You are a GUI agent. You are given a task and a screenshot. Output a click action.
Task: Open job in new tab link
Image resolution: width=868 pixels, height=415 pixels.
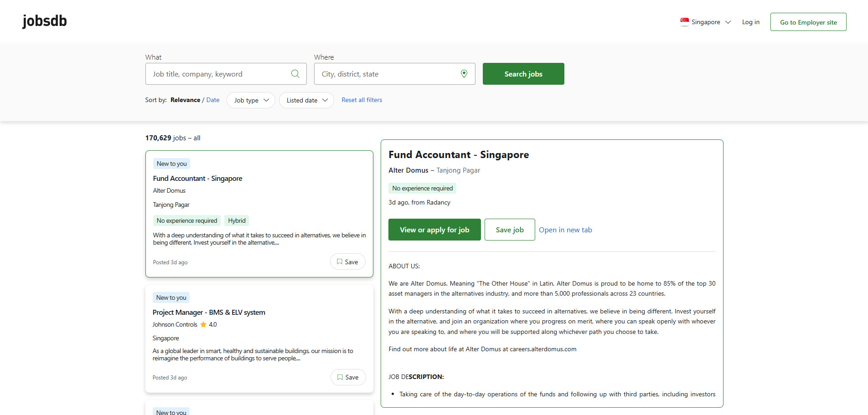coord(565,230)
